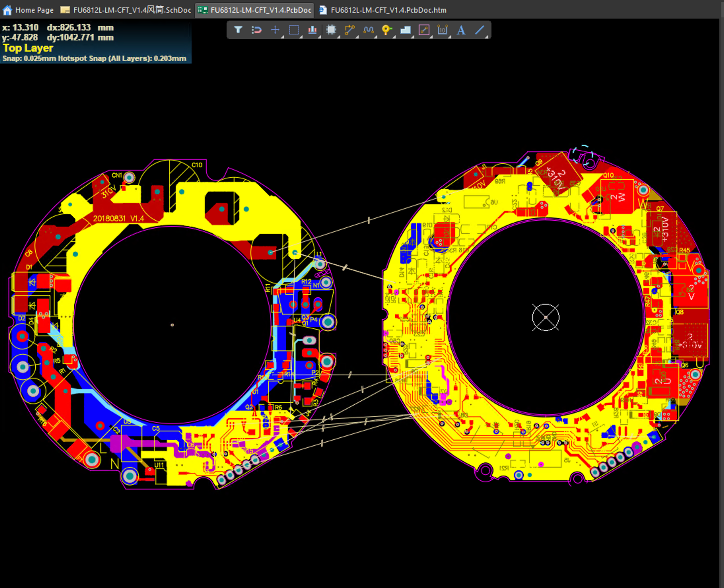Click the Top Layer heads-up display label

(x=28, y=48)
